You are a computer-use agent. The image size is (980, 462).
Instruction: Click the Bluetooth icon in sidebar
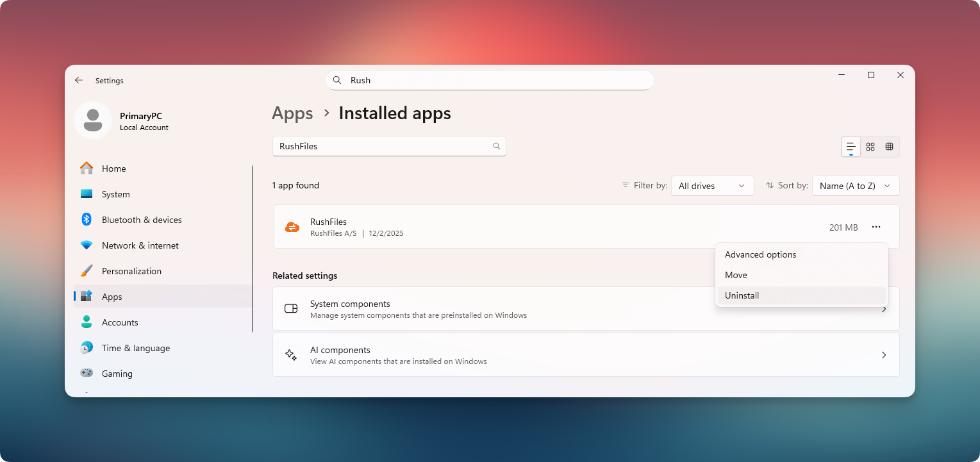point(87,219)
